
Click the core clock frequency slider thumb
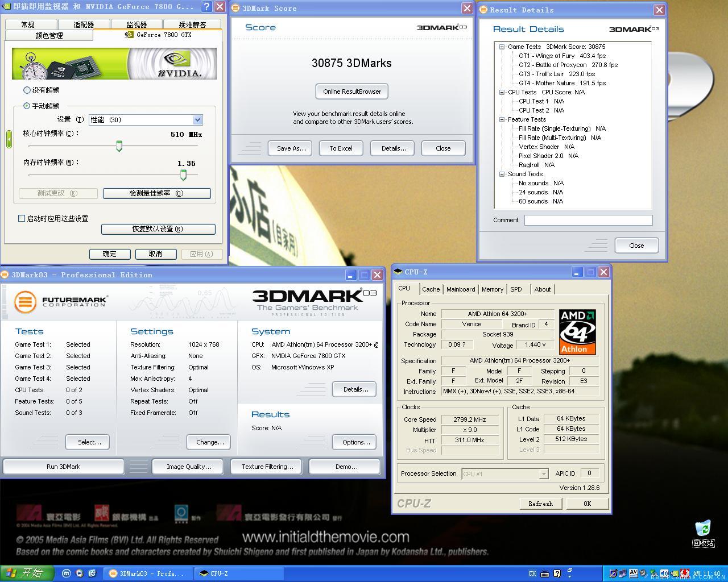pos(119,147)
